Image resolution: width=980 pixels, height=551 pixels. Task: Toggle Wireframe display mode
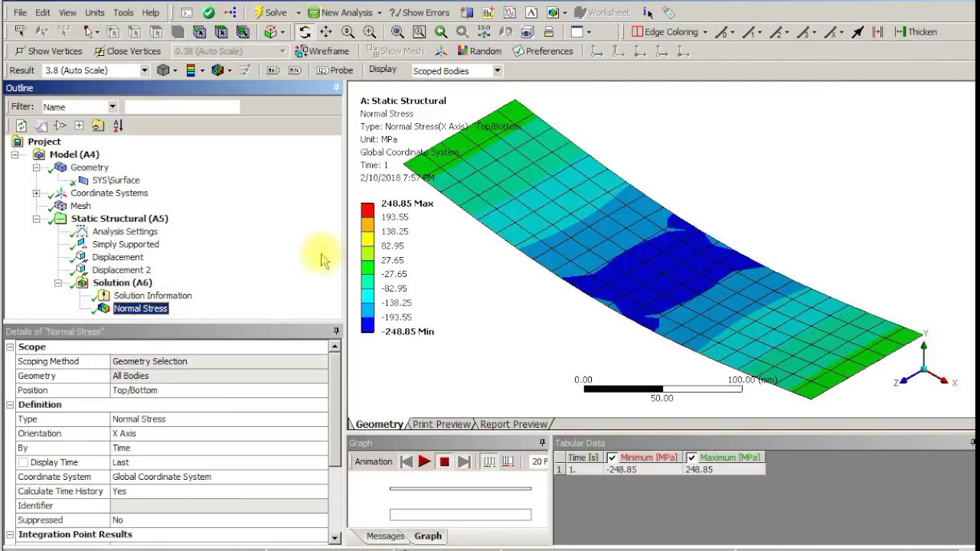[322, 51]
